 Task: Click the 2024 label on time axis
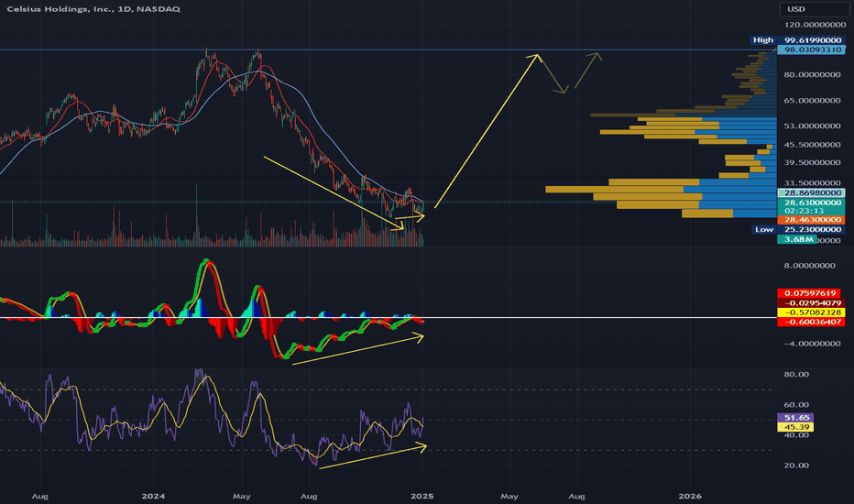click(153, 497)
